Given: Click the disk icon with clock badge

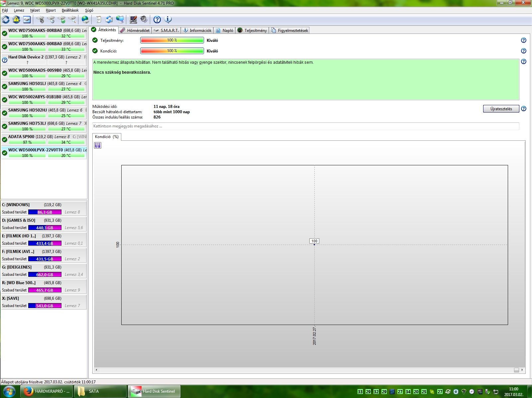Looking at the screenshot, I should (x=51, y=20).
